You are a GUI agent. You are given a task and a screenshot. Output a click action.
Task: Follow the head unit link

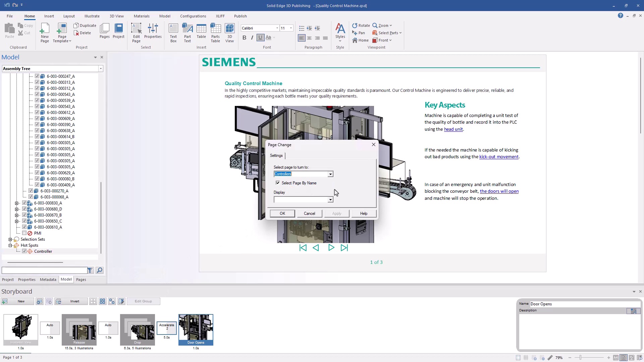[x=453, y=129]
